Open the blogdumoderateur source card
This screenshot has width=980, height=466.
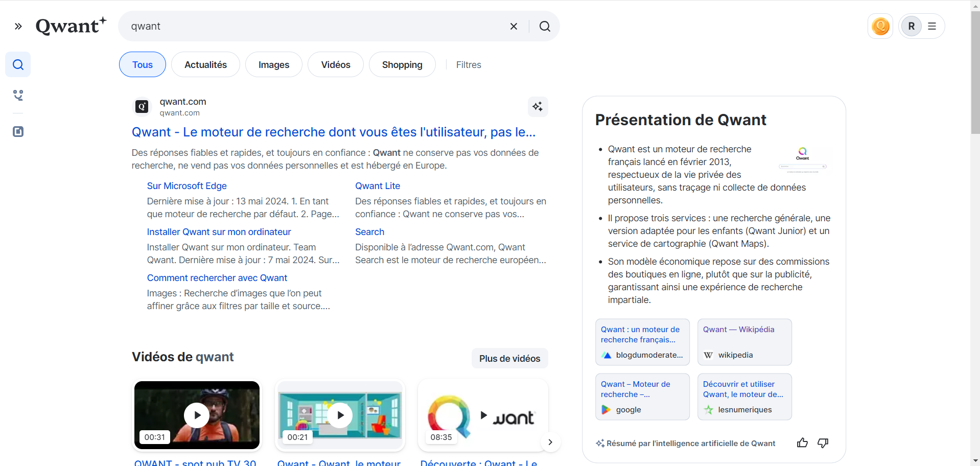(642, 342)
